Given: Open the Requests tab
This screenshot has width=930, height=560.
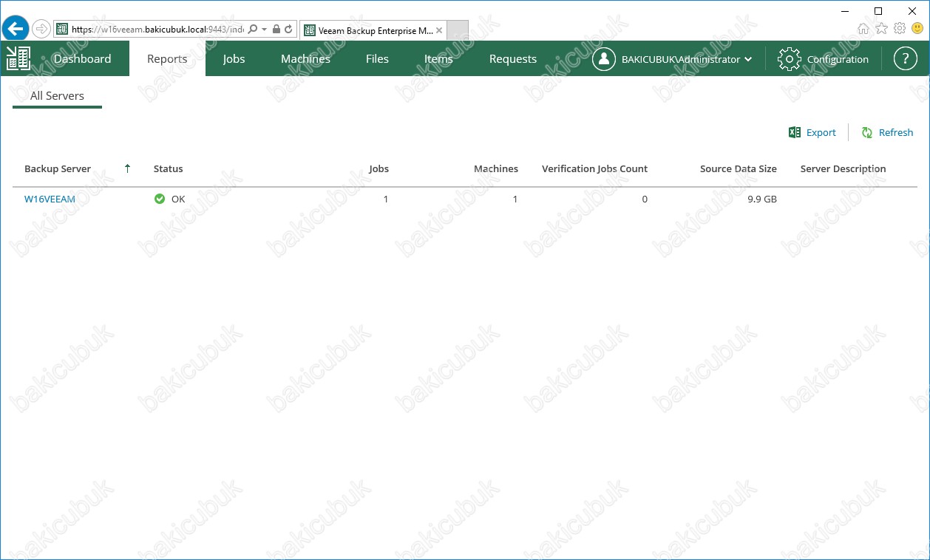Looking at the screenshot, I should (513, 59).
